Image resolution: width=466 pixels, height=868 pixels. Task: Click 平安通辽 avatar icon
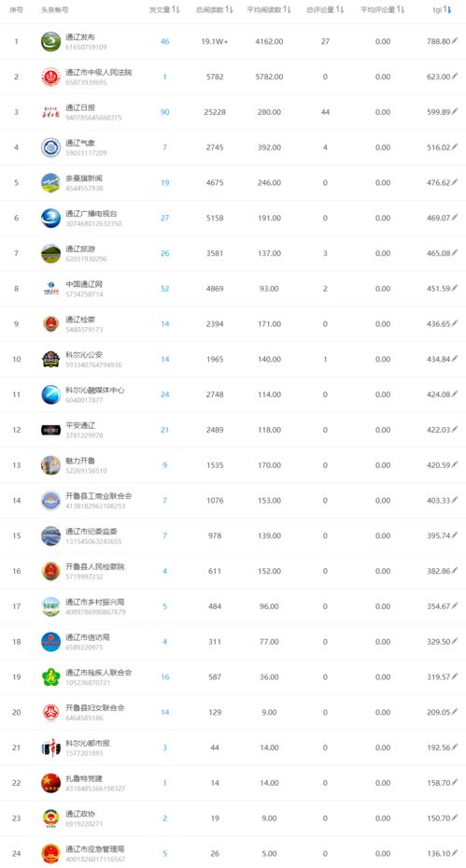[x=51, y=430]
